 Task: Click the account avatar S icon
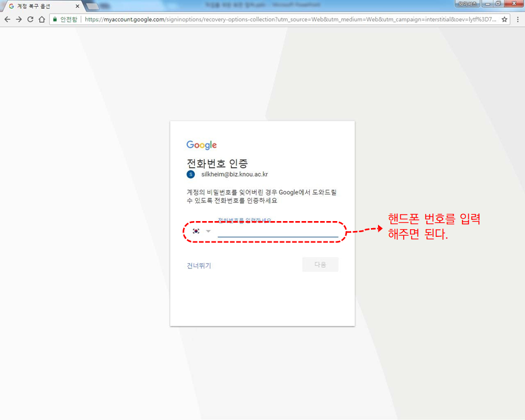click(191, 174)
